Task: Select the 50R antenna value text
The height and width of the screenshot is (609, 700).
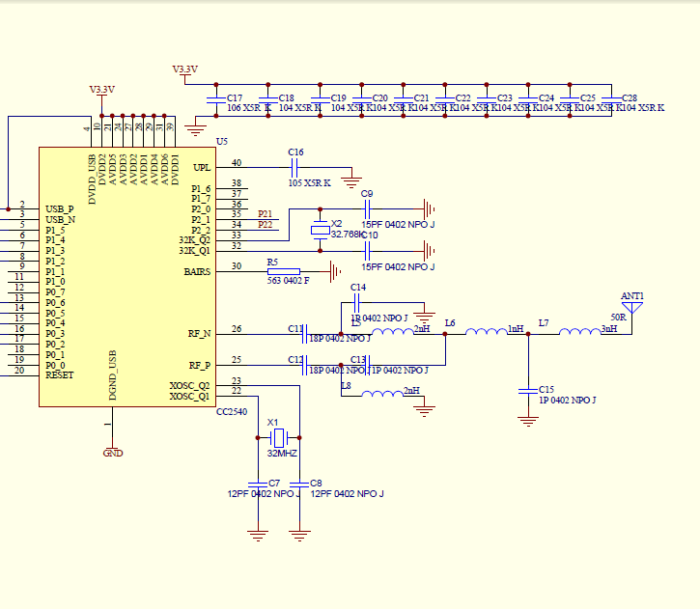Action: click(x=618, y=318)
